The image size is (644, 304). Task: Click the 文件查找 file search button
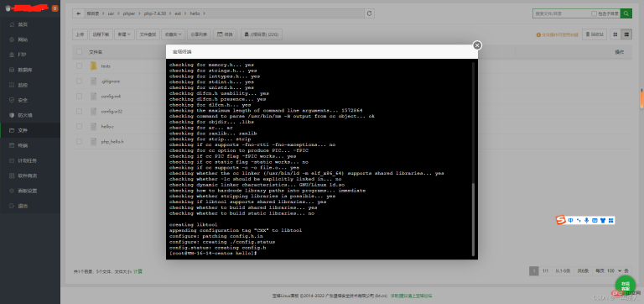pos(148,34)
